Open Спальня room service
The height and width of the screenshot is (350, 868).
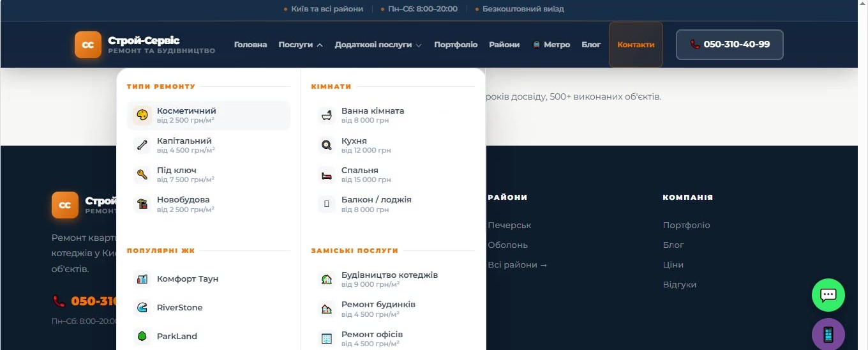tap(393, 174)
